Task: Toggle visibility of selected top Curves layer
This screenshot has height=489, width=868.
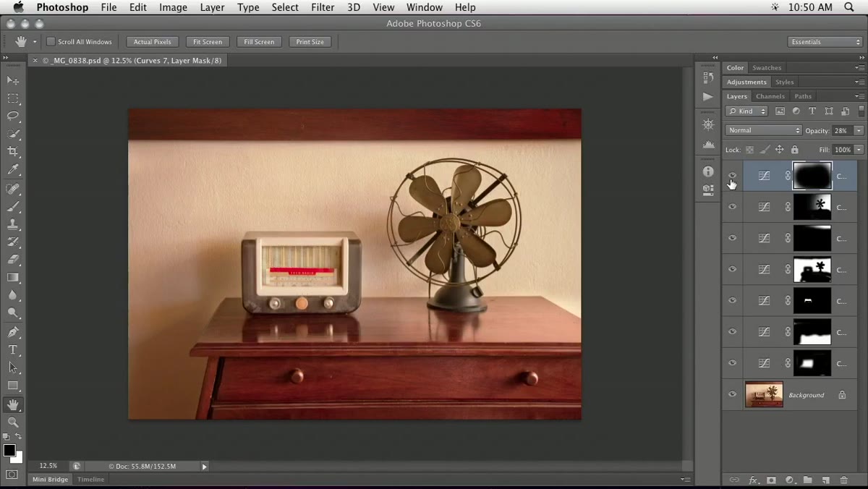Action: pyautogui.click(x=732, y=176)
